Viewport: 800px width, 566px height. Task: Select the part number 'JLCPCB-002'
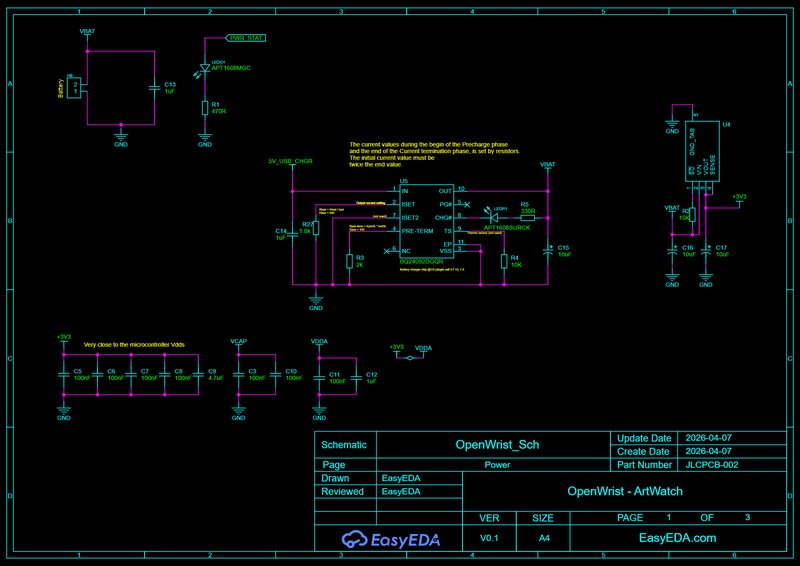click(x=712, y=465)
